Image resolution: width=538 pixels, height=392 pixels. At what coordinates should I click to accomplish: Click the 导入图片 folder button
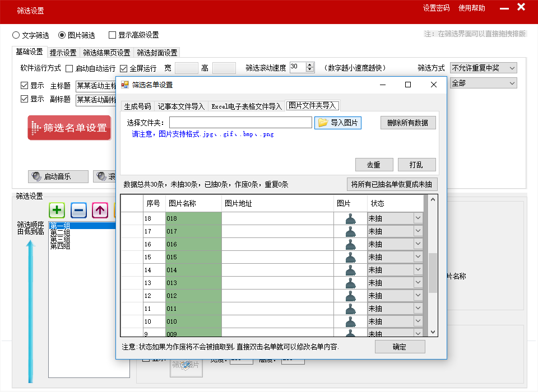click(x=338, y=123)
